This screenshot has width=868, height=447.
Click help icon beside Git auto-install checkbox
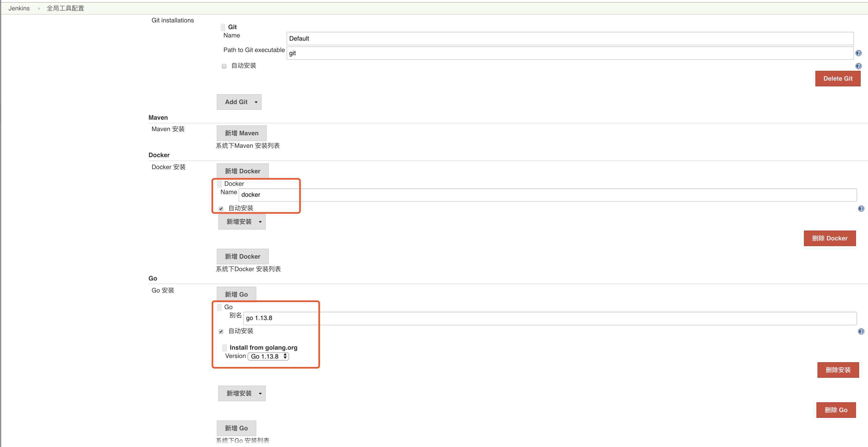coord(858,66)
